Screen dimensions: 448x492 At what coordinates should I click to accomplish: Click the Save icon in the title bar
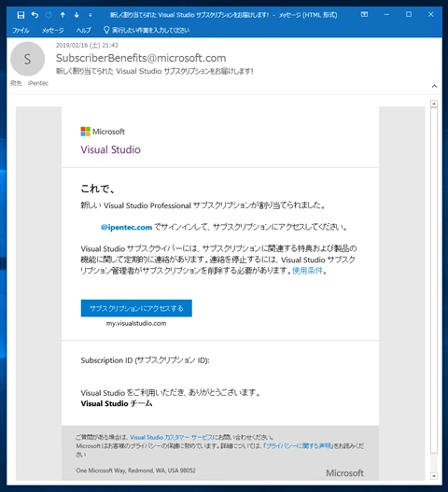21,15
